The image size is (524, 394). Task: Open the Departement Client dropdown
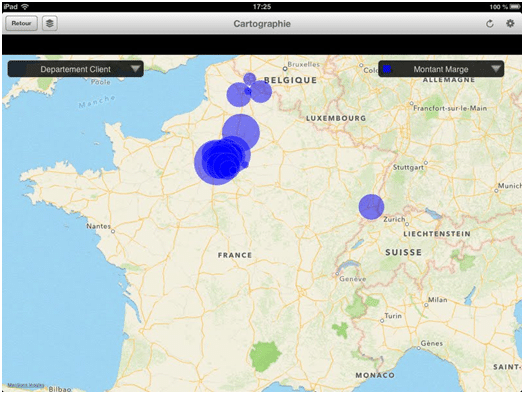(76, 69)
